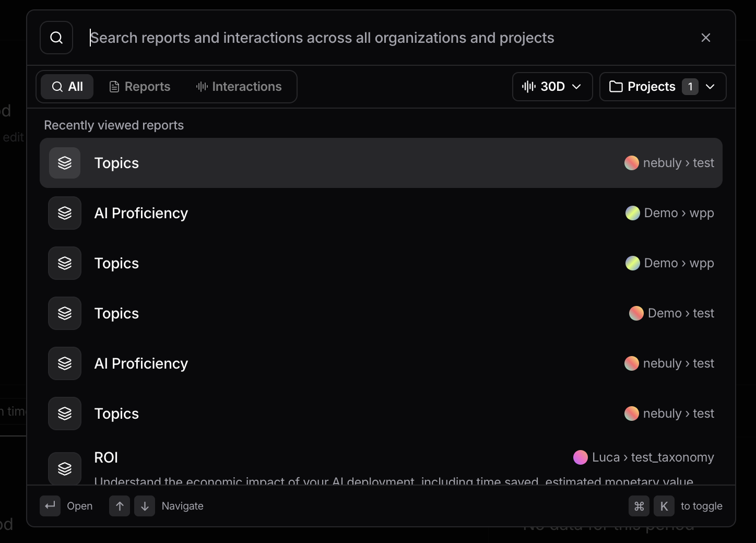Open the 30D time range dropdown

pos(552,87)
